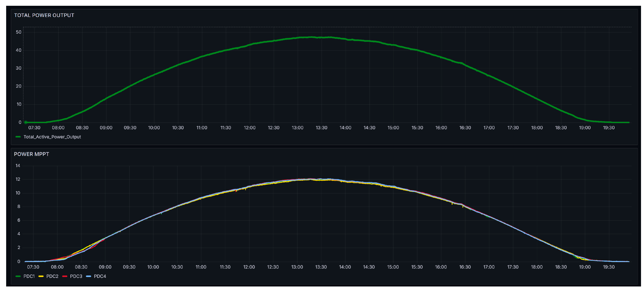Click the green PDC1 legend color swatch
This screenshot has height=293, width=644.
pos(18,276)
